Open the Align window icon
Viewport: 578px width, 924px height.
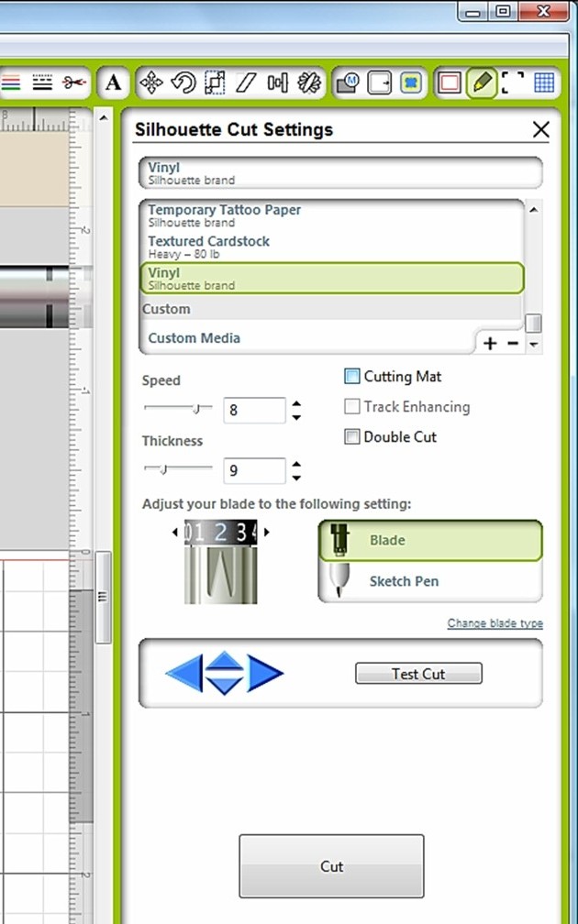click(x=277, y=82)
